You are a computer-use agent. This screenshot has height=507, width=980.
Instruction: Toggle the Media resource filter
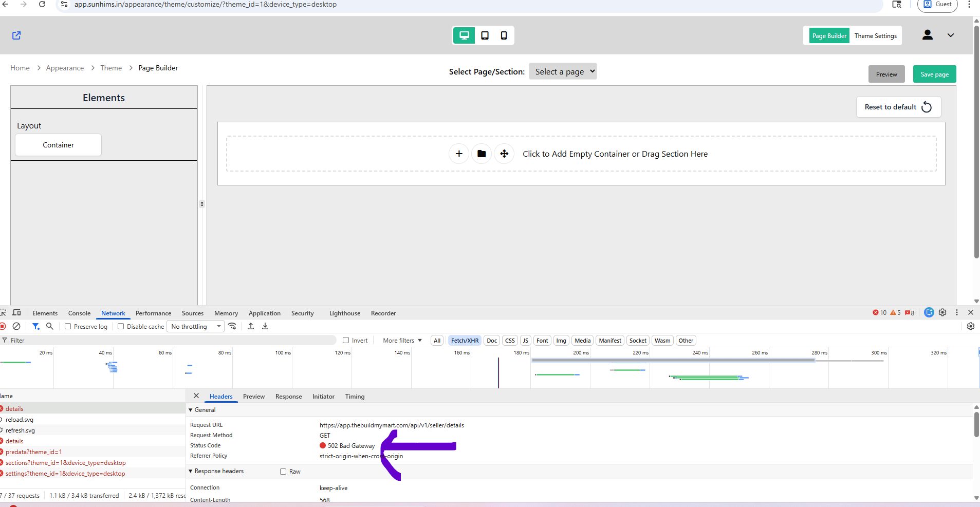[x=583, y=341]
